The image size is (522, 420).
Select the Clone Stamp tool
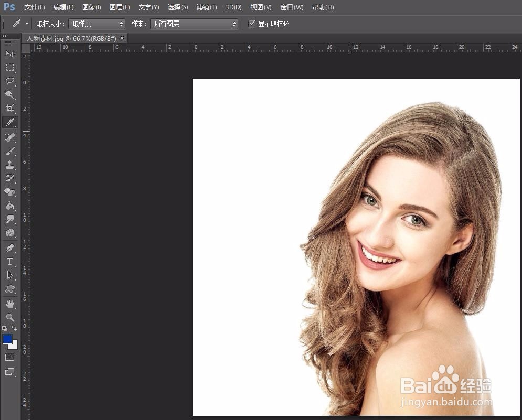point(9,165)
